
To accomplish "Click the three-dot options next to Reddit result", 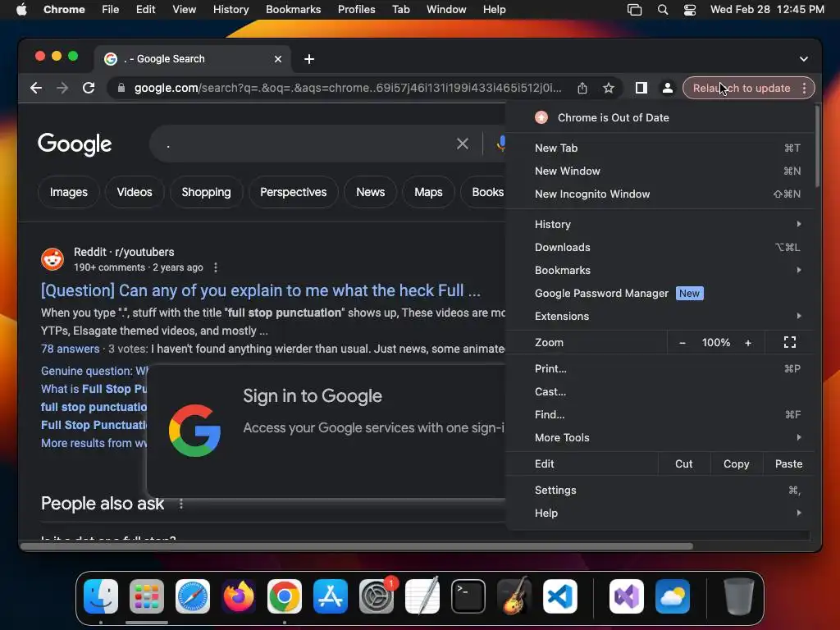I will 216,267.
